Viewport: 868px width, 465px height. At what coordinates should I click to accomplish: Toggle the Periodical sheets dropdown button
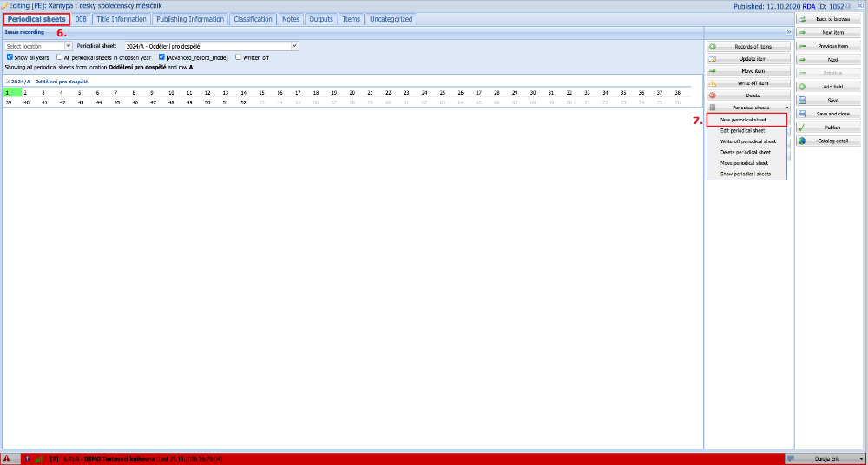[749, 108]
